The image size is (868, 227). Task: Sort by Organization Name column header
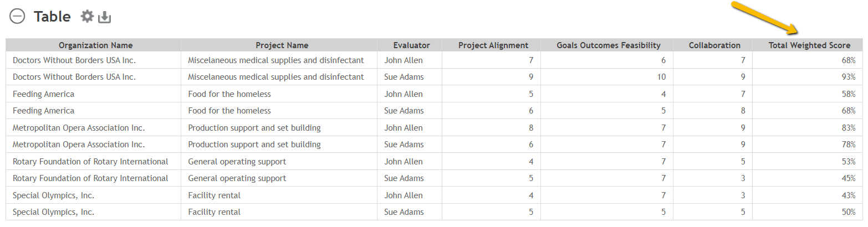(96, 45)
